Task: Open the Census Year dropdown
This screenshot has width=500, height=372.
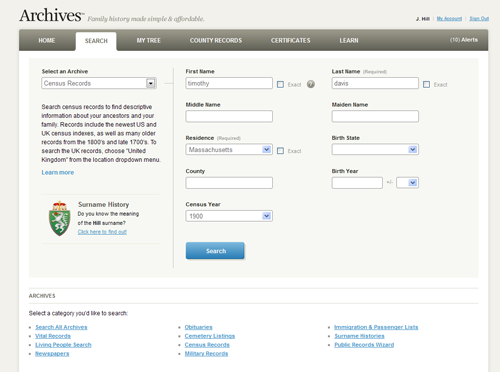Action: point(229,216)
